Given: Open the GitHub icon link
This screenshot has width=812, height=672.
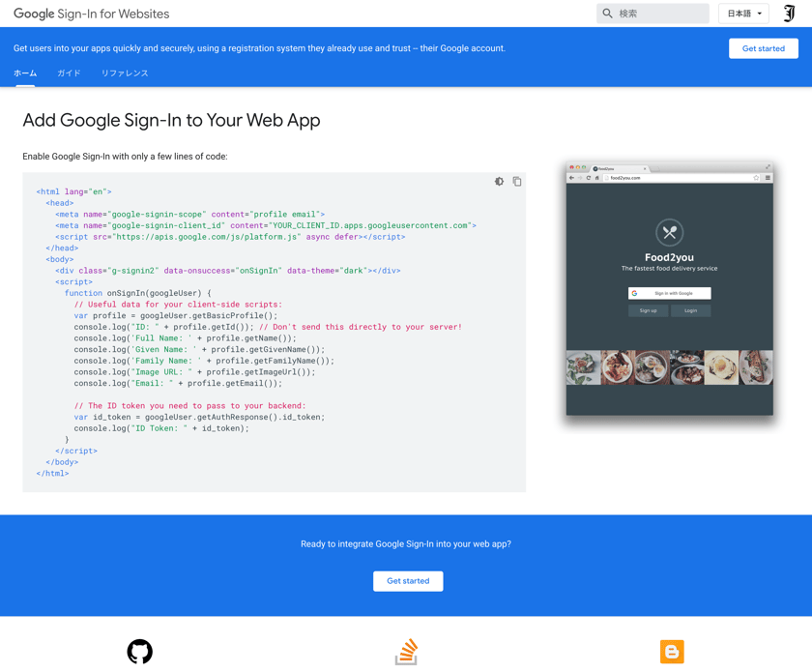Looking at the screenshot, I should pyautogui.click(x=140, y=652).
